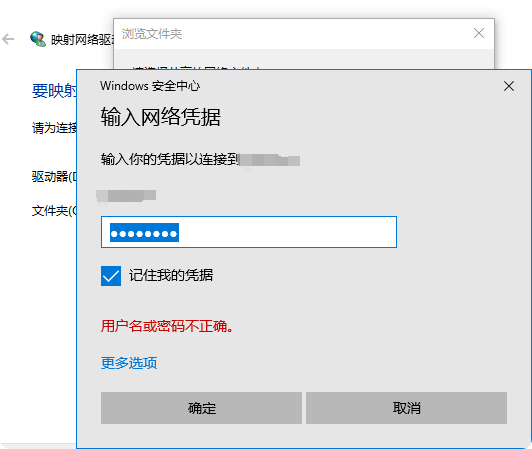This screenshot has width=532, height=449.
Task: Close the 浏览文件夹 window
Action: 479,33
